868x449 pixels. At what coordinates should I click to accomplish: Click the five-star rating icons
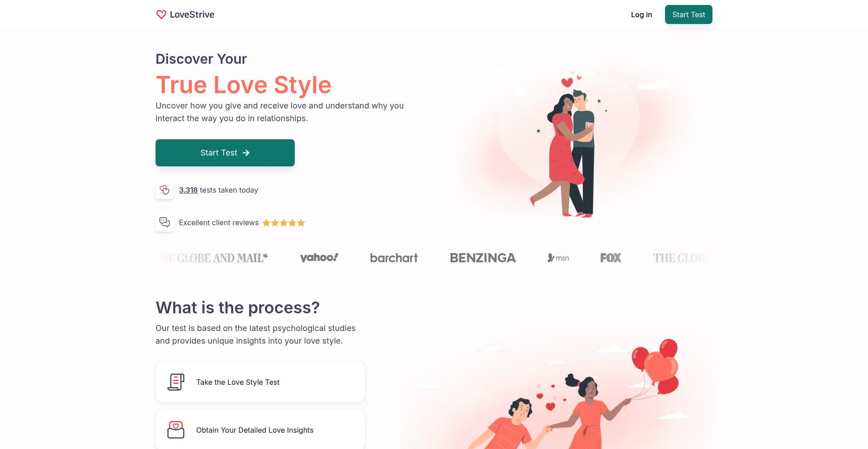[283, 222]
